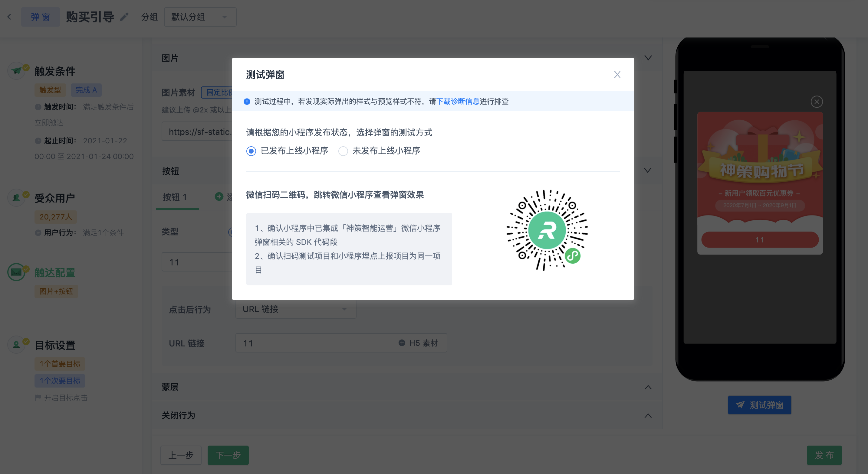Image resolution: width=868 pixels, height=474 pixels.
Task: Close the 测试弹窗 dialog
Action: (x=617, y=74)
